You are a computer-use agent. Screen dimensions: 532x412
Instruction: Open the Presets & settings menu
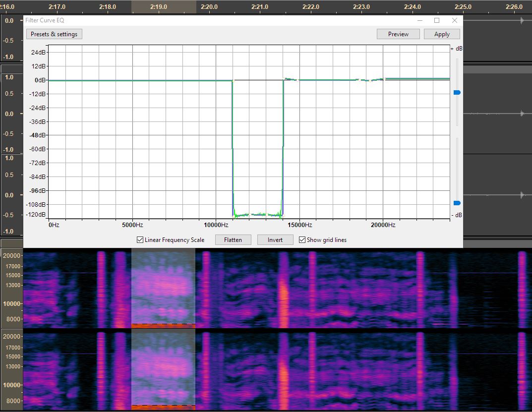(54, 34)
